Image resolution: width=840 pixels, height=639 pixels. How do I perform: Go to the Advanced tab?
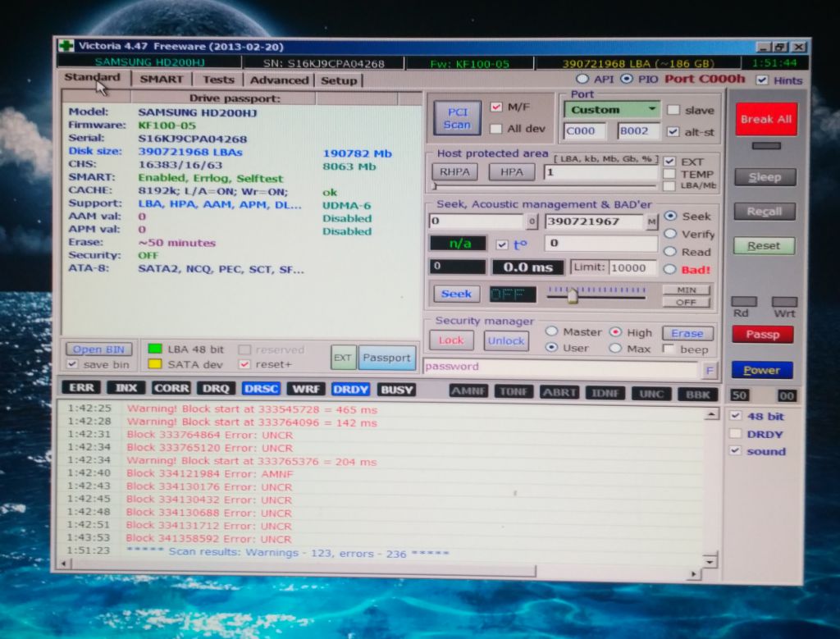tap(279, 80)
